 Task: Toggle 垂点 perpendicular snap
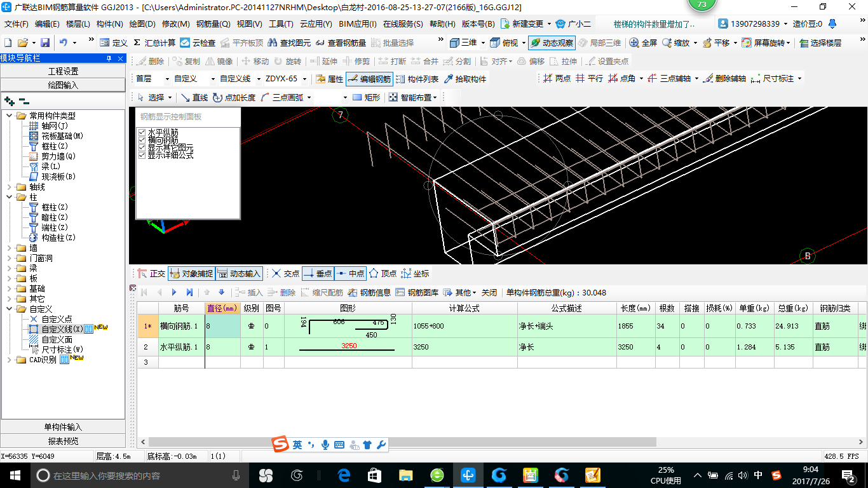tap(317, 274)
